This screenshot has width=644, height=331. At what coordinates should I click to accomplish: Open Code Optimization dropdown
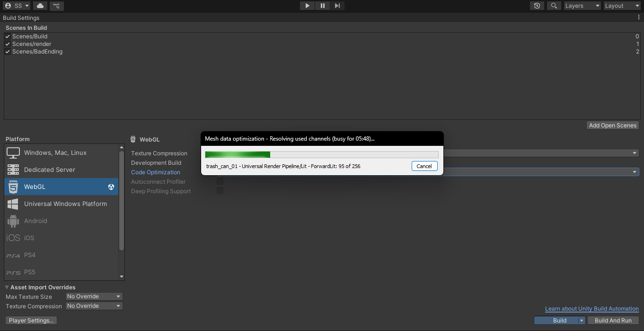tap(541, 172)
